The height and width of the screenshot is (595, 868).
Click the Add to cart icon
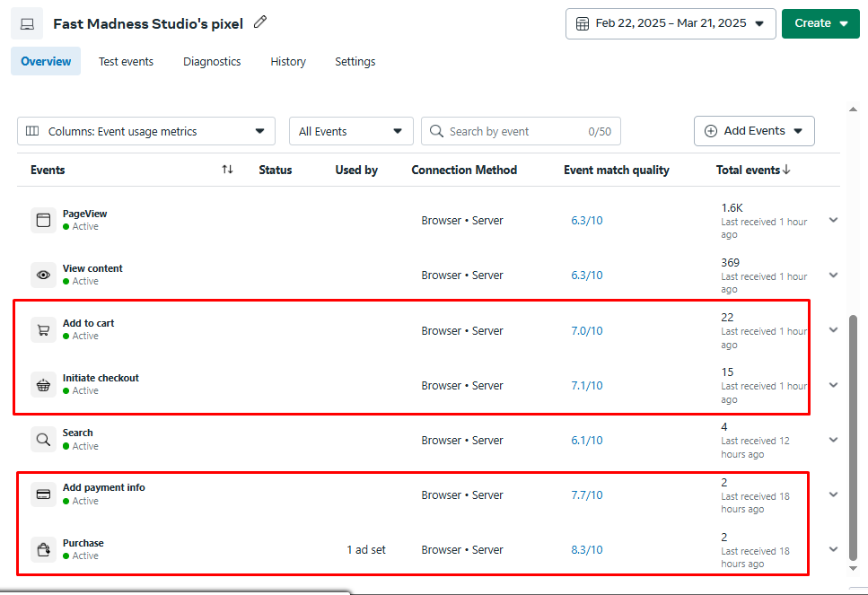[43, 330]
